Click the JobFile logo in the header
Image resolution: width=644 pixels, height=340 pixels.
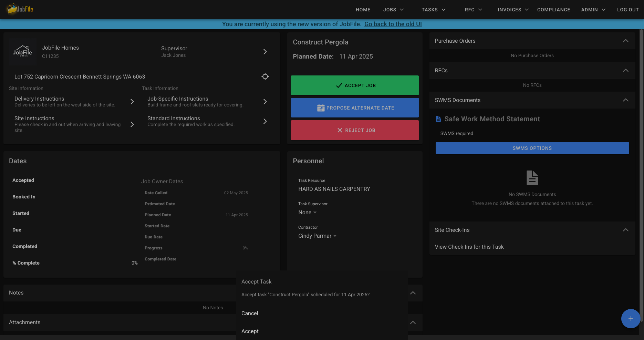tap(20, 9)
